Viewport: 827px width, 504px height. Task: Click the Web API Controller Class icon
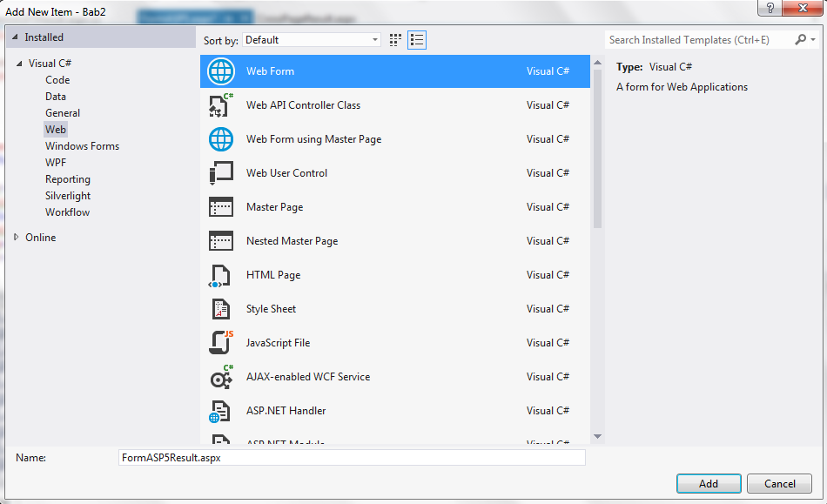tap(220, 105)
